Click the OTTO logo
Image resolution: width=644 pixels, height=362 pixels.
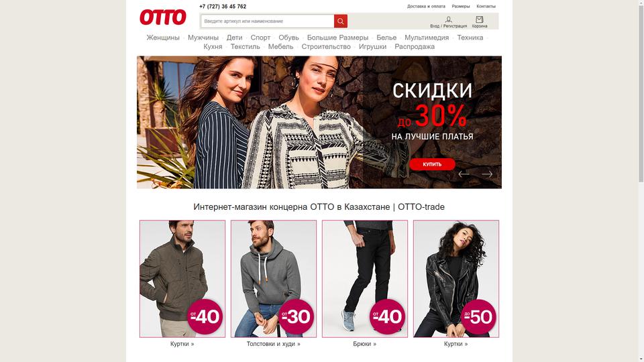162,17
